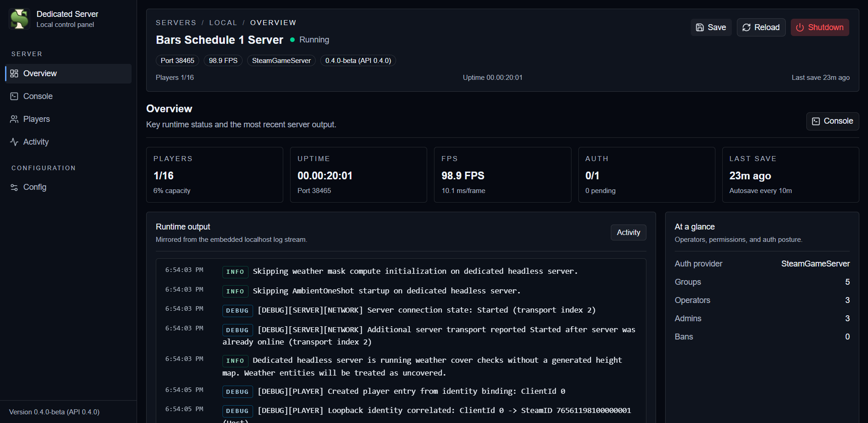Click the power icon on Shutdown
The height and width of the screenshot is (423, 868).
(800, 27)
